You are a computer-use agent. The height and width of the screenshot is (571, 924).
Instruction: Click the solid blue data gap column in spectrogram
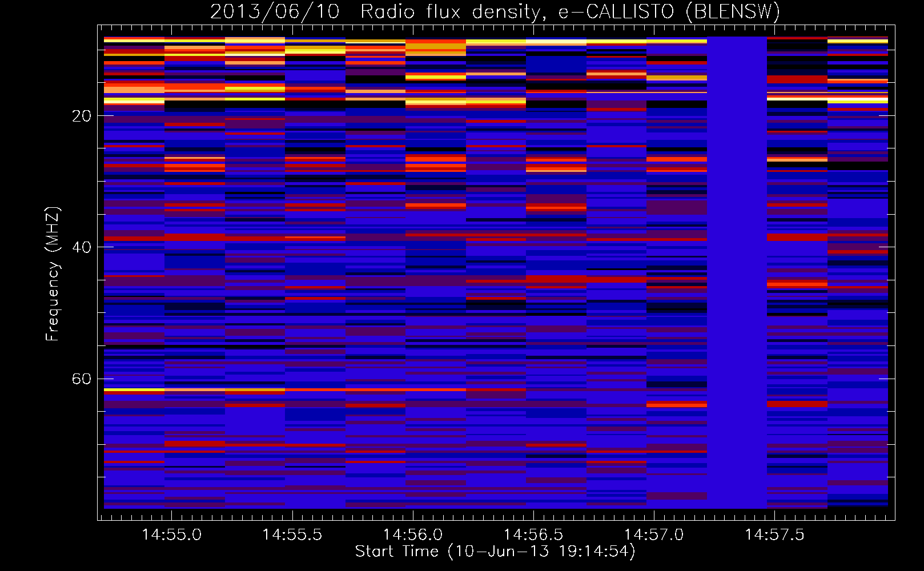point(737,272)
